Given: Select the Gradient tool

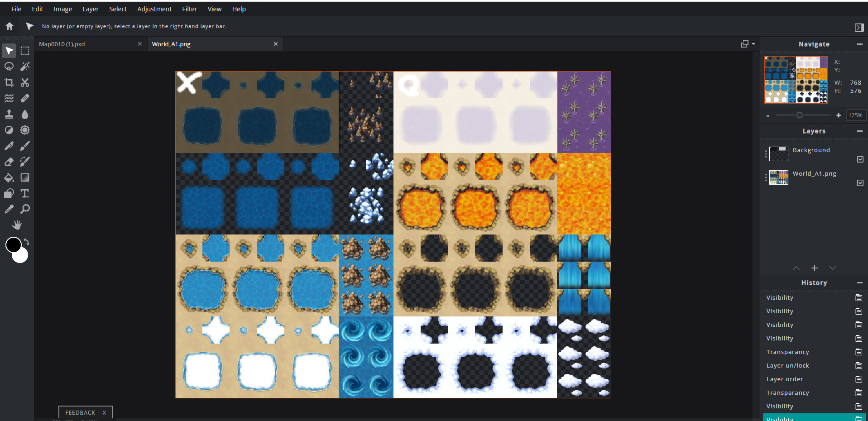Looking at the screenshot, I should [x=25, y=177].
